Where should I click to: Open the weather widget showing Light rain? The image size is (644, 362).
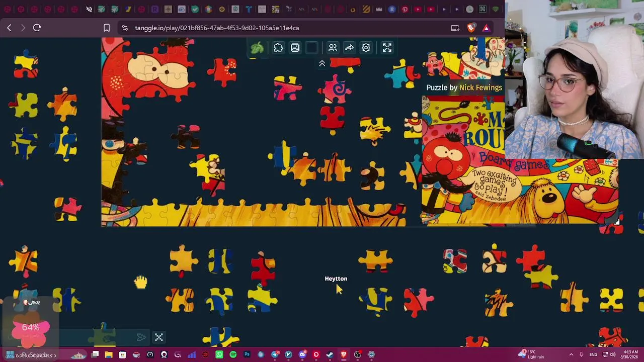point(532,354)
